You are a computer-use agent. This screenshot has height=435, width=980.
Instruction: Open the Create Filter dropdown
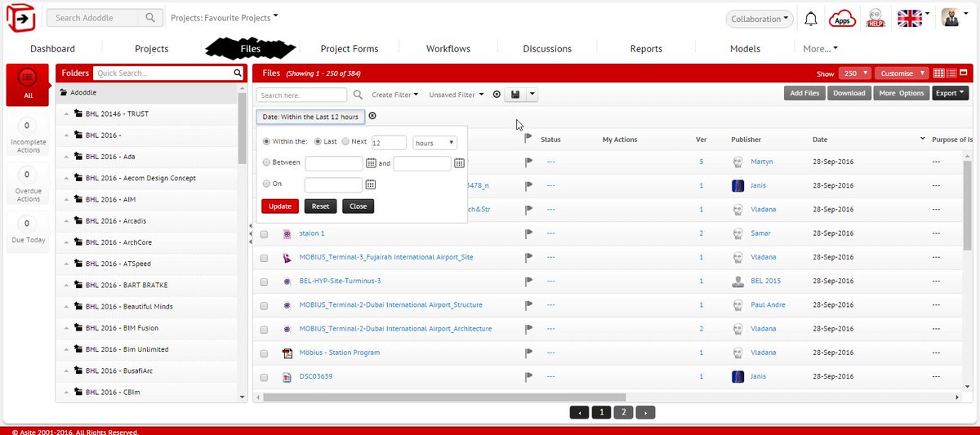[x=395, y=95]
